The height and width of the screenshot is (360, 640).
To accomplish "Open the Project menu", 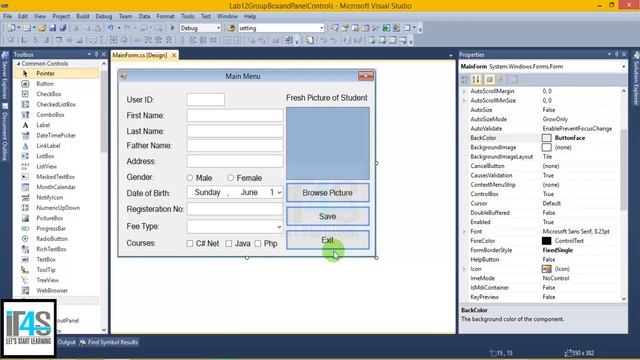I will tap(61, 16).
